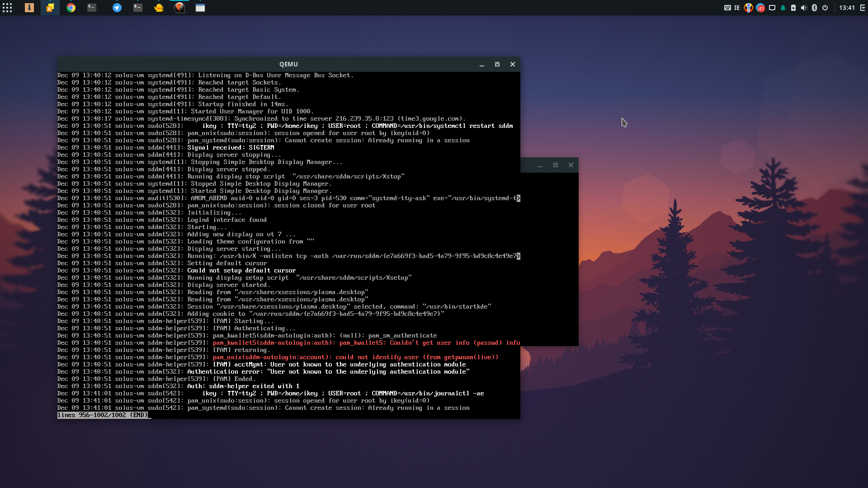The height and width of the screenshot is (488, 868).
Task: Close the QEMU window
Action: [x=513, y=65]
